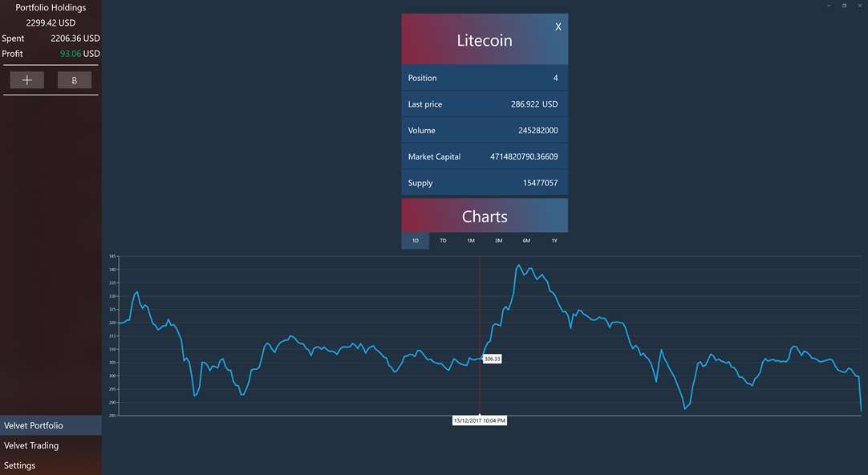This screenshot has width=868, height=475.
Task: Choose the 3M chart period
Action: click(498, 241)
